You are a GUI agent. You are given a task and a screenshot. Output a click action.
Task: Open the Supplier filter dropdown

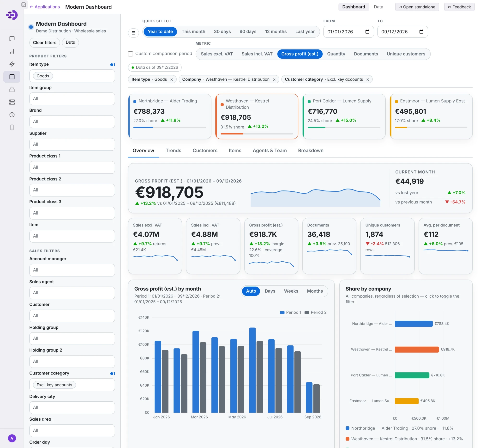click(x=72, y=144)
